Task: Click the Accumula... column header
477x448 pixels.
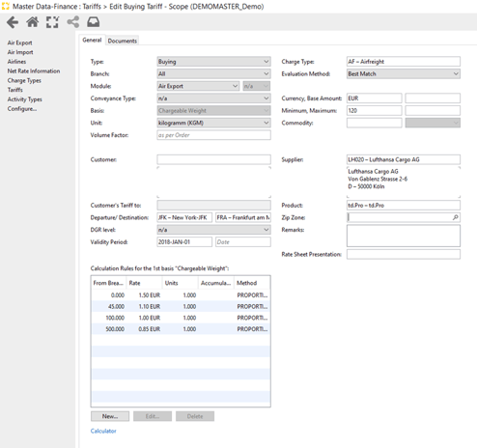Action: pyautogui.click(x=216, y=283)
